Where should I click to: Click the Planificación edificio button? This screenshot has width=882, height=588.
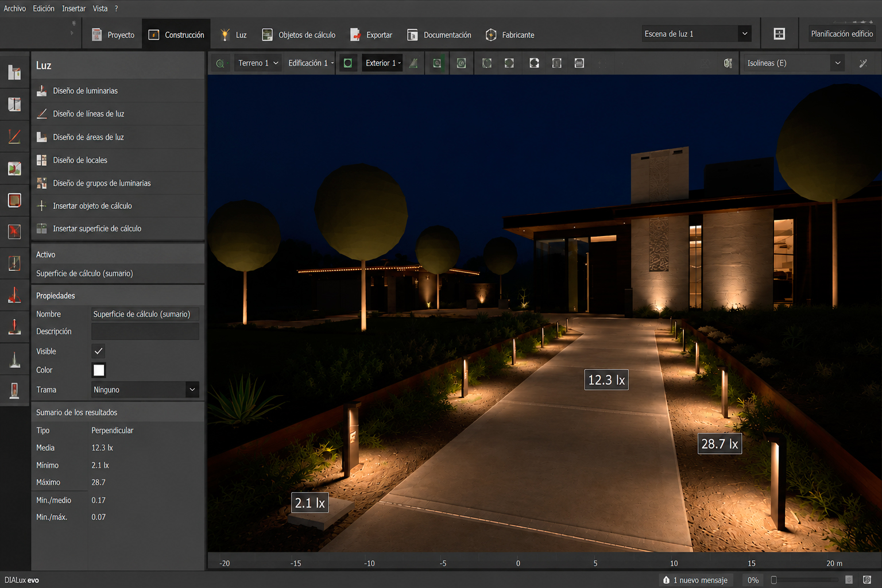coord(842,34)
